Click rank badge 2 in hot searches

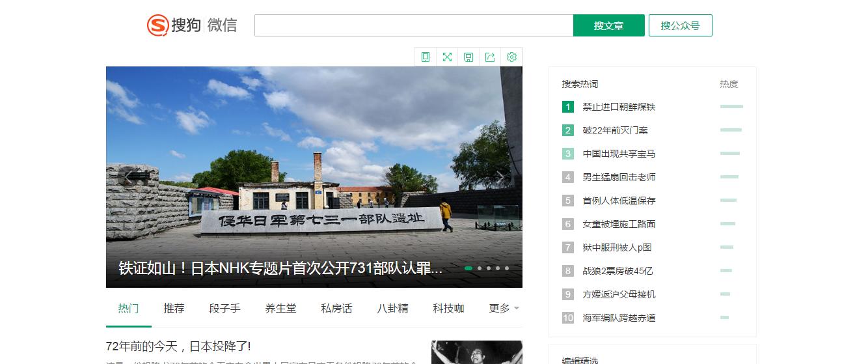(568, 130)
